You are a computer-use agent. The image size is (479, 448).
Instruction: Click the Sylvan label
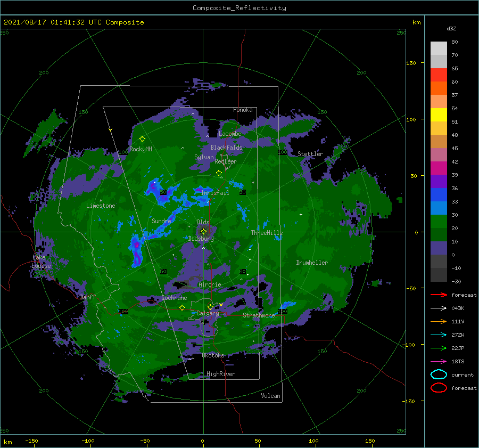tap(204, 157)
